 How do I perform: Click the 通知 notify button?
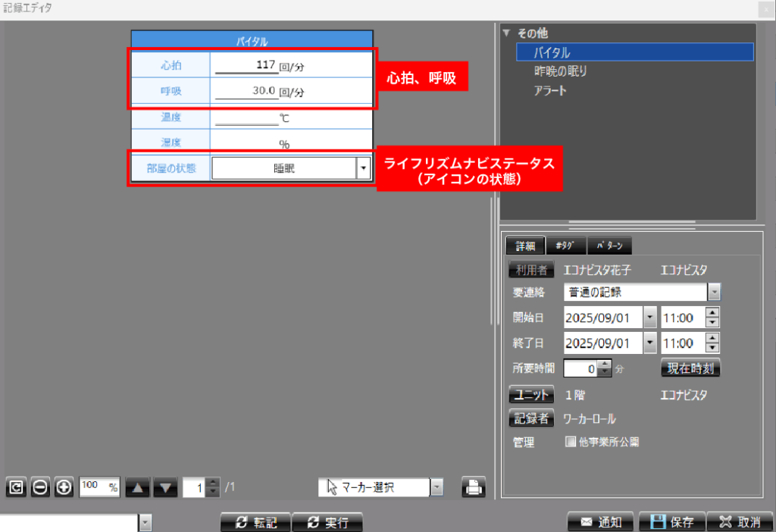pyautogui.click(x=602, y=522)
